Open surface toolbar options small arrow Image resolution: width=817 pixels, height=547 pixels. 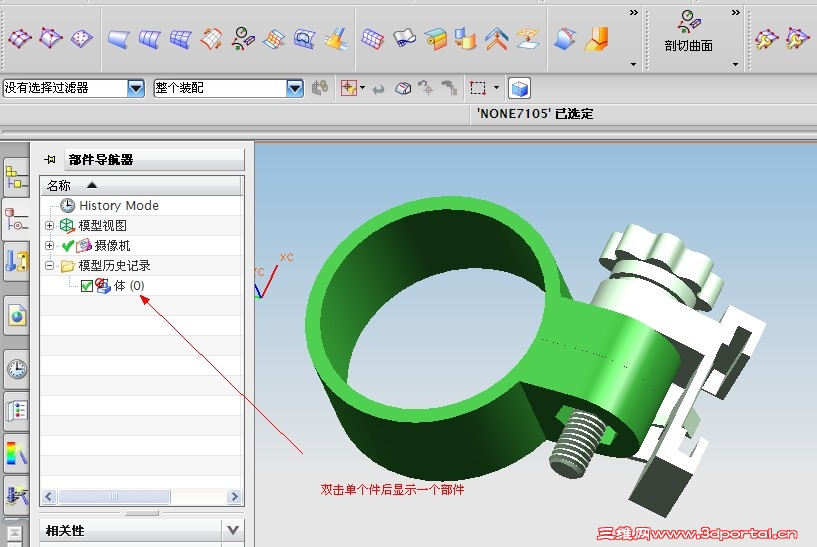point(633,64)
